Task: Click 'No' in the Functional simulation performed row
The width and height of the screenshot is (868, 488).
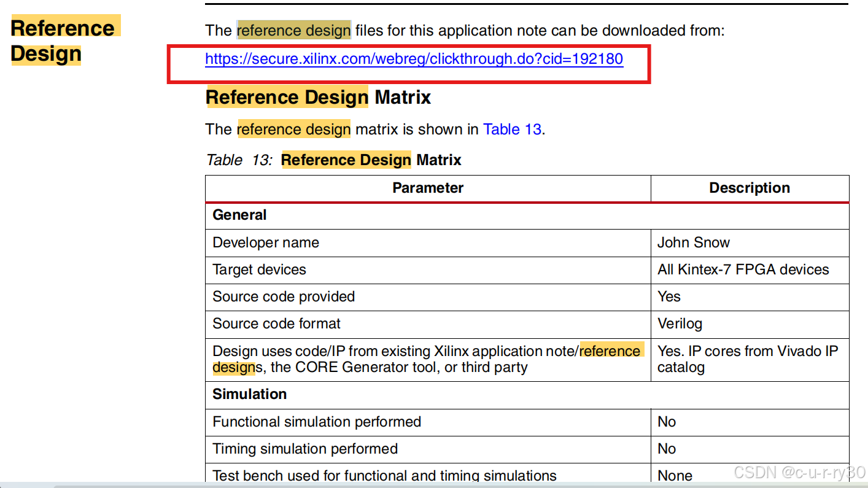Action: [750, 422]
